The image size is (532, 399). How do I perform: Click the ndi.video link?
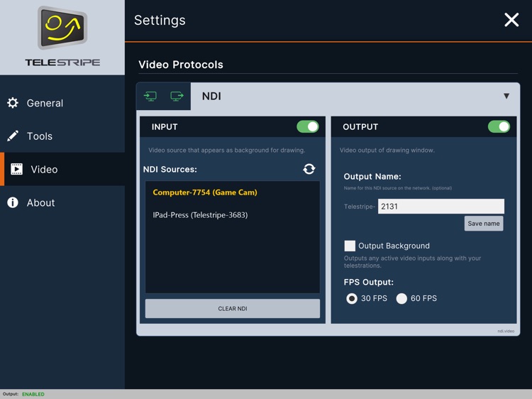[x=506, y=331]
